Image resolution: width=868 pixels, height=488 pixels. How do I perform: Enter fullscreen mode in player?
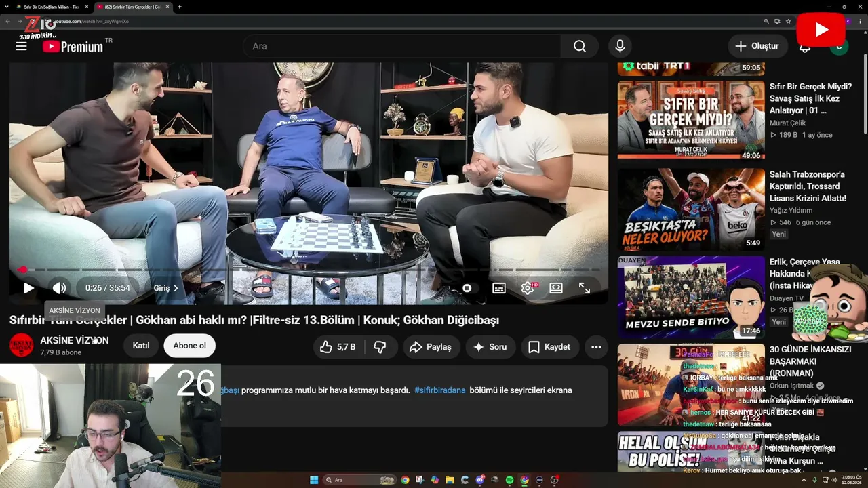[x=585, y=288]
